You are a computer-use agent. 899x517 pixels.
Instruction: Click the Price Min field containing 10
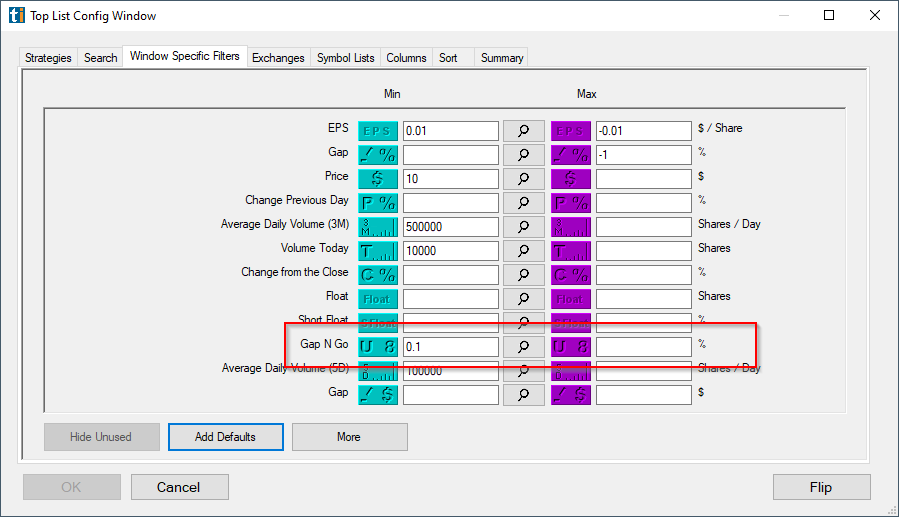pos(451,179)
